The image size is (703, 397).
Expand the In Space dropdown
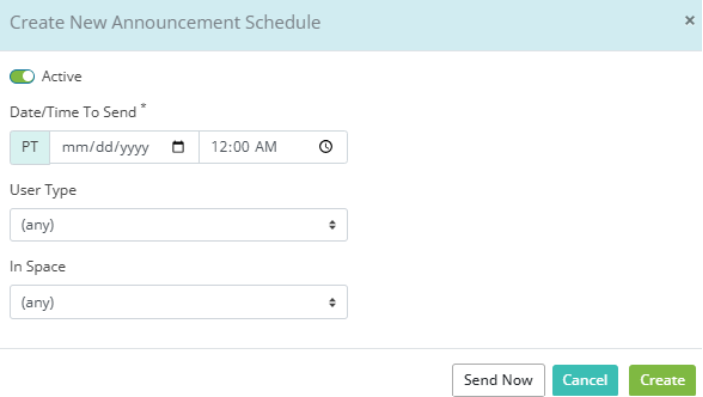tap(178, 302)
